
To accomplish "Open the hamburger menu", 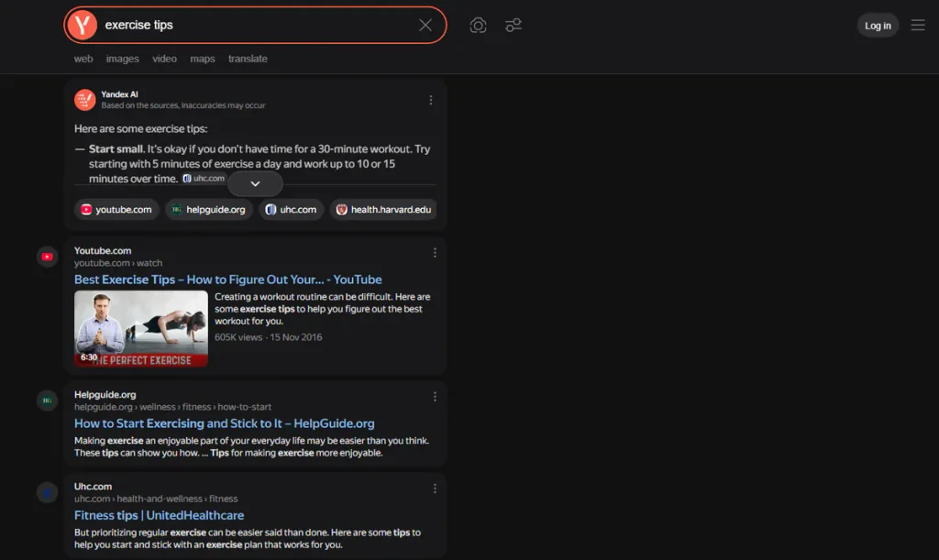I will click(x=917, y=25).
